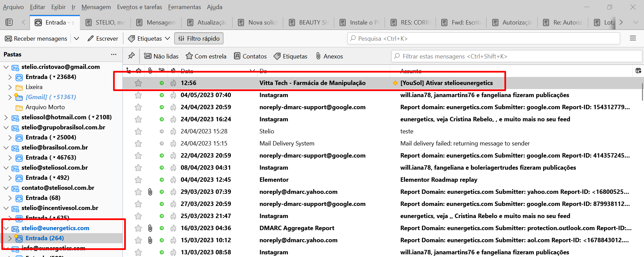Open Etiquetas toolbar dropdown

click(149, 39)
